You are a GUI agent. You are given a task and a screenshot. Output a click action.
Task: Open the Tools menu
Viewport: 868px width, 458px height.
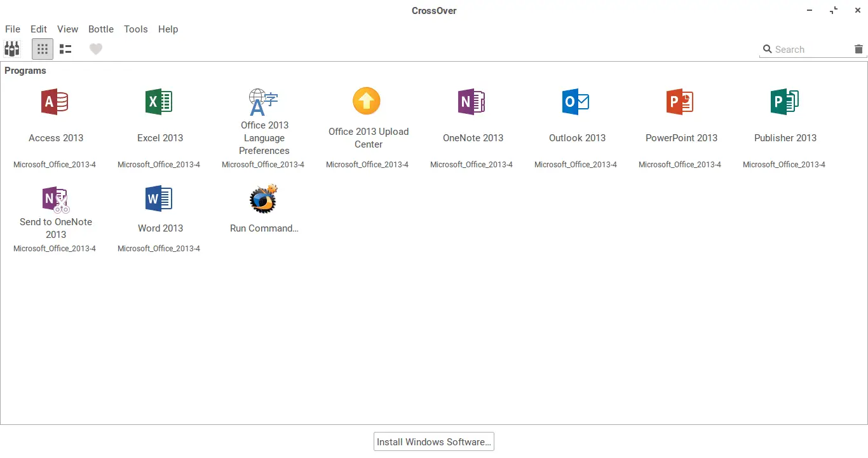(x=136, y=29)
